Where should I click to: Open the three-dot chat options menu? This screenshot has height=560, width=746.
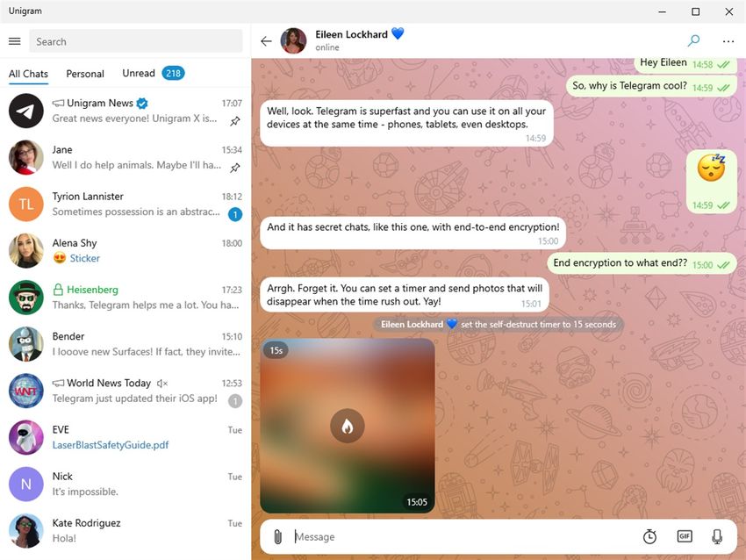click(x=728, y=41)
